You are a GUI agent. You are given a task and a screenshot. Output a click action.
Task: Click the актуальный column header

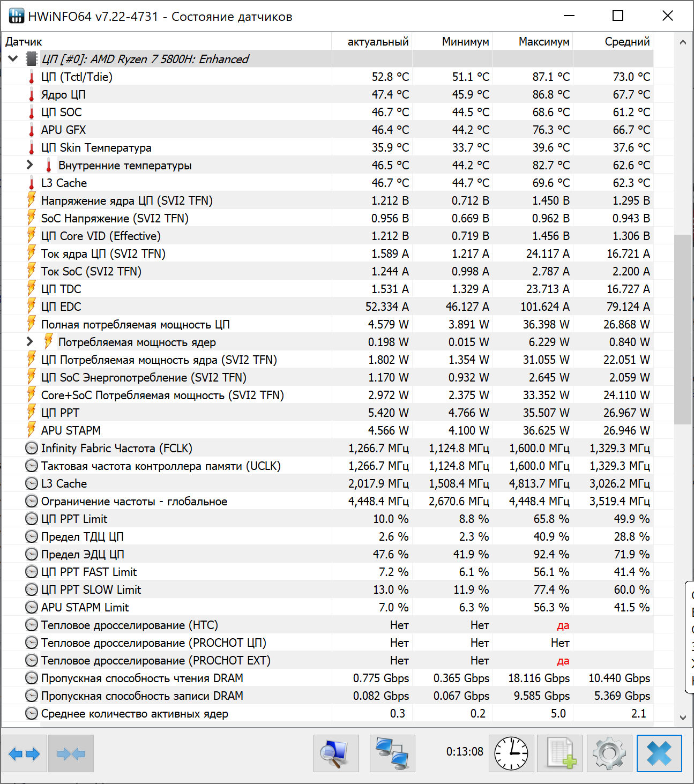click(372, 41)
